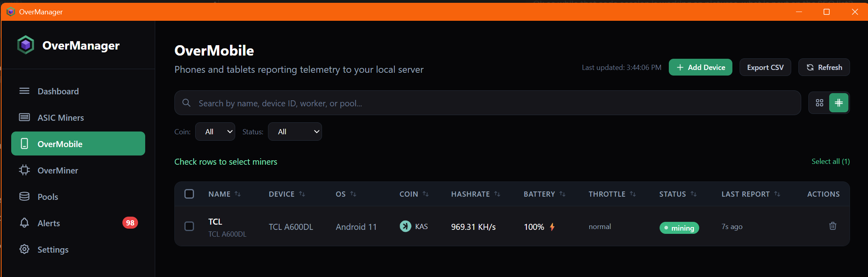This screenshot has width=868, height=277.
Task: Open the ASIC Miners page
Action: 78,118
